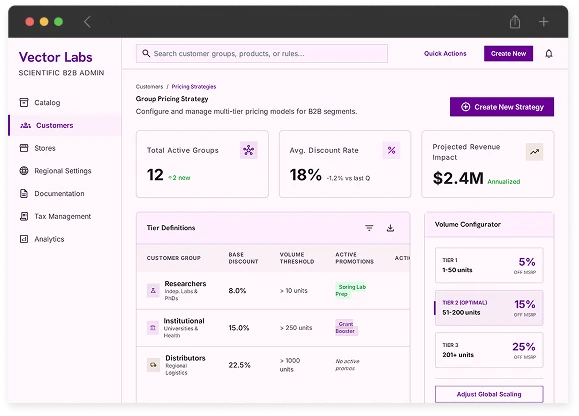Click the Stores storefront icon

(x=24, y=148)
